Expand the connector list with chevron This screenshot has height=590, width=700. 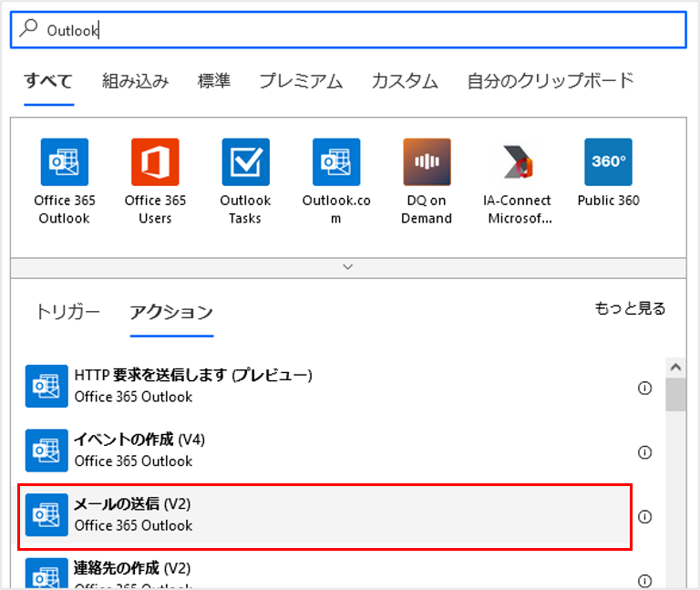pyautogui.click(x=347, y=267)
